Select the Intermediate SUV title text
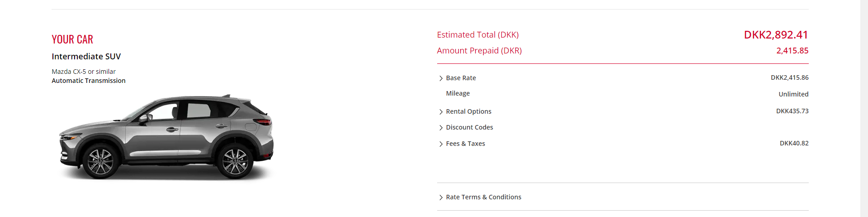Image resolution: width=868 pixels, height=217 pixels. (x=86, y=57)
